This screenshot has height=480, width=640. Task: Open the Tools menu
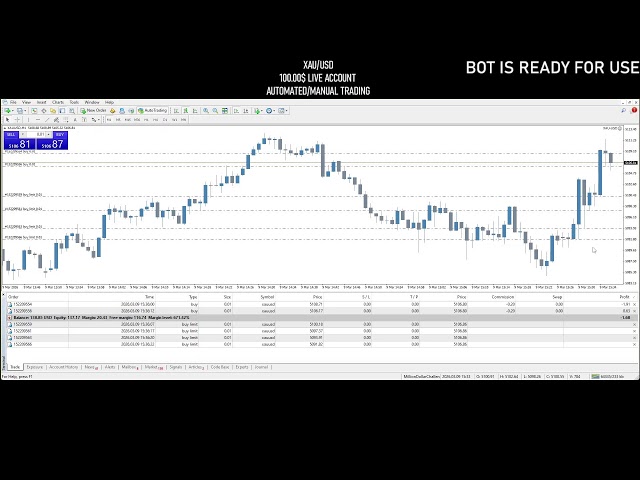[x=74, y=102]
